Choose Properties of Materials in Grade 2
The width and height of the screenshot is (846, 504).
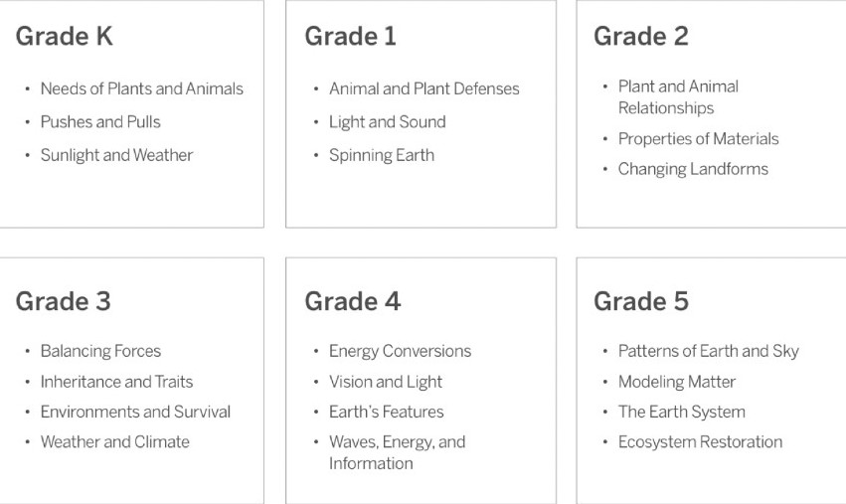[x=698, y=139]
